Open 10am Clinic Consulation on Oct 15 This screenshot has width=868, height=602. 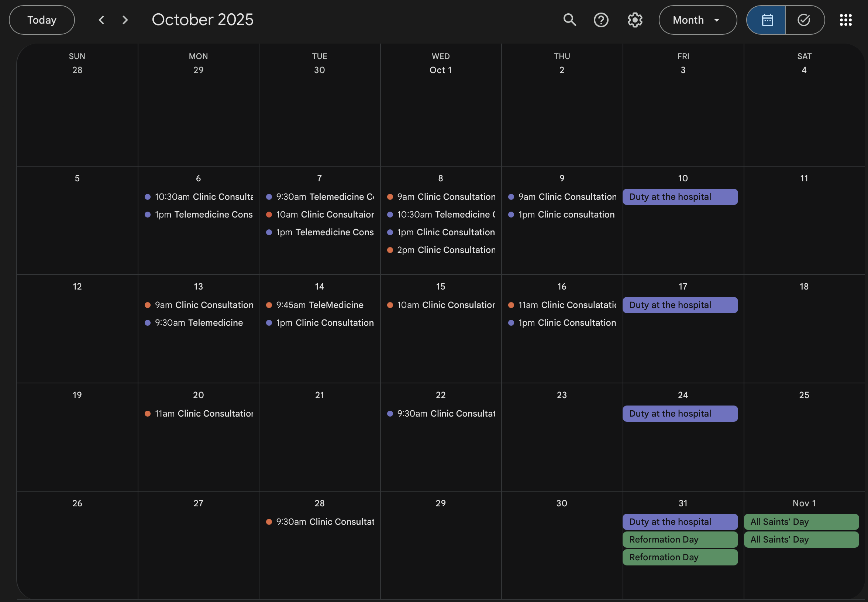tap(441, 305)
